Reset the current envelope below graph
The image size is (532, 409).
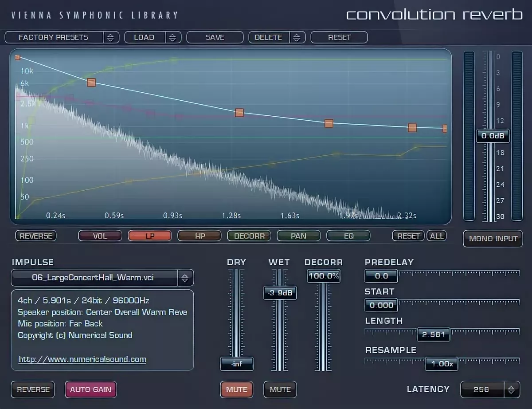(x=408, y=236)
